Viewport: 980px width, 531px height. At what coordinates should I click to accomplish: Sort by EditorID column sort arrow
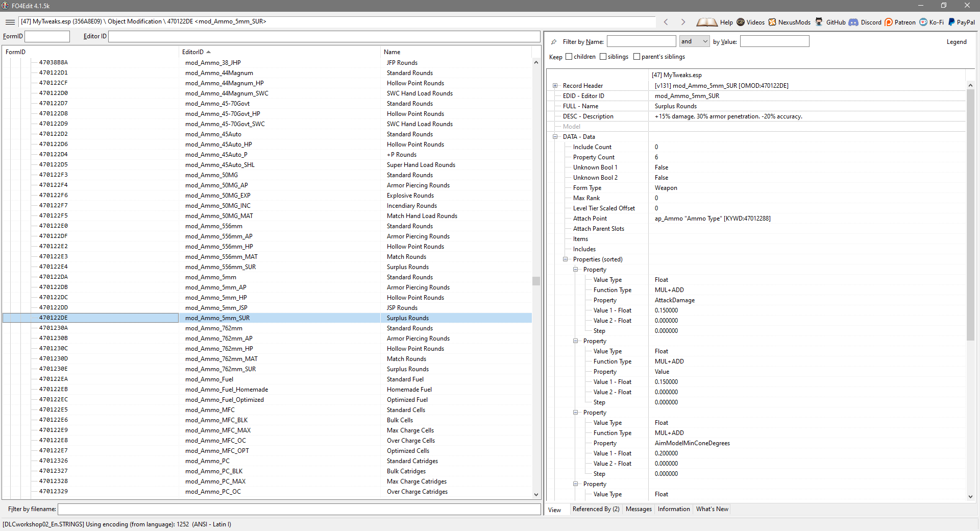click(208, 52)
